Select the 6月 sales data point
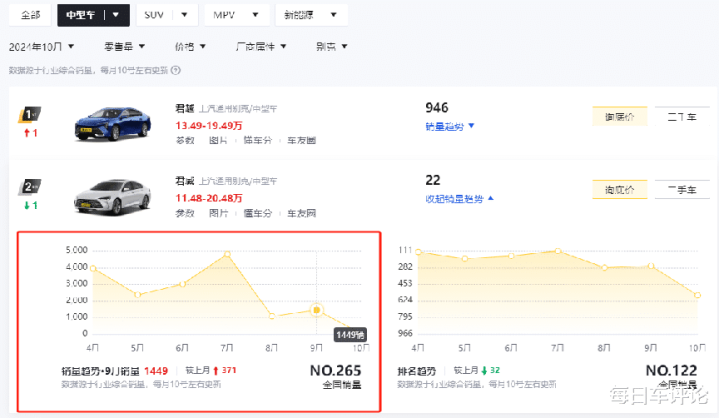Viewport: 719px width, 418px height. (183, 284)
